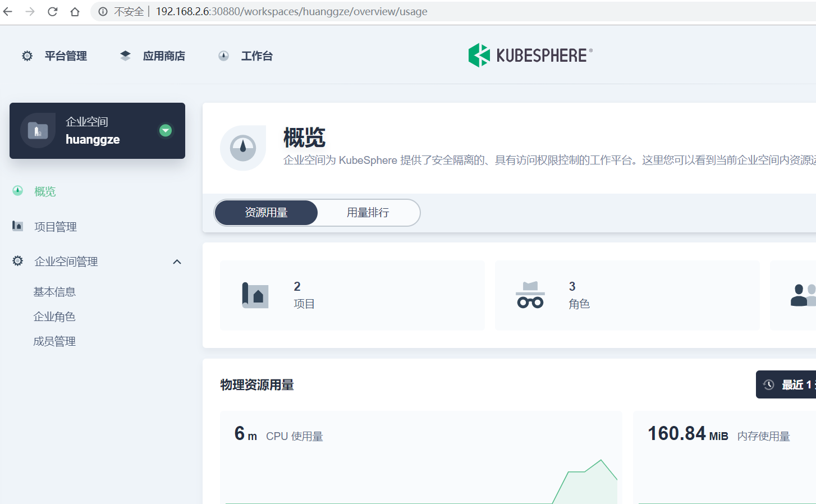The height and width of the screenshot is (504, 816).
Task: Click the 6 m CPU value
Action: [x=246, y=434]
